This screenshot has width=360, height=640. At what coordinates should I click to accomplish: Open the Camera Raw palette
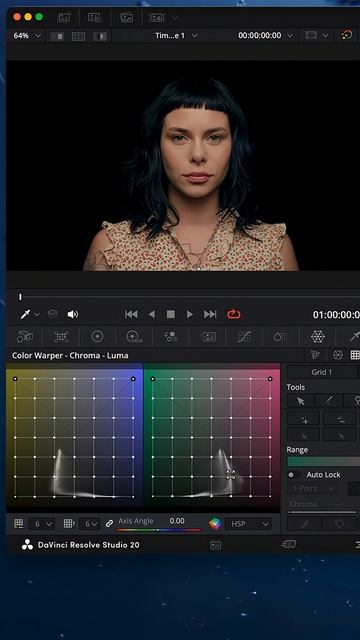[x=24, y=337]
